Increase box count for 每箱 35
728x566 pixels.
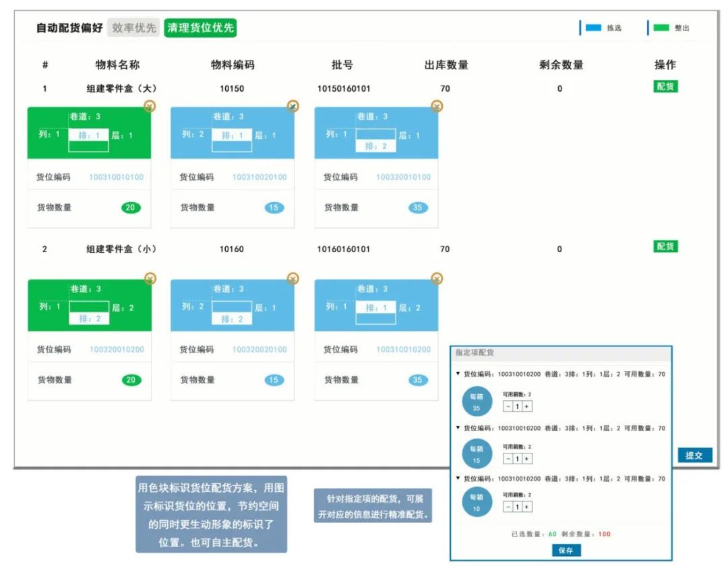coord(527,406)
